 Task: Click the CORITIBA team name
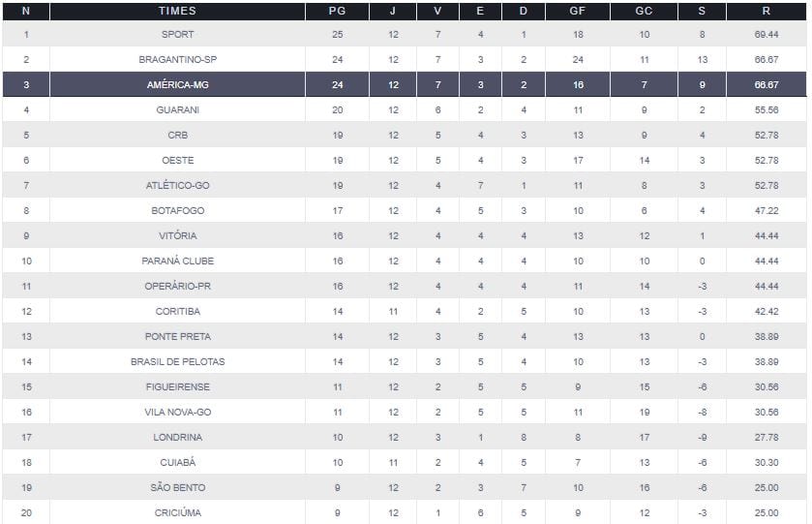pyautogui.click(x=178, y=312)
